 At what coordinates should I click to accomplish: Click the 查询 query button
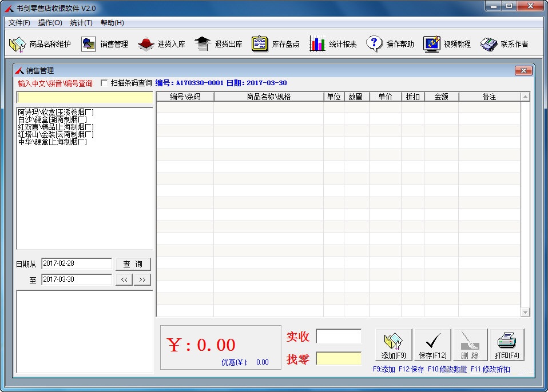133,263
